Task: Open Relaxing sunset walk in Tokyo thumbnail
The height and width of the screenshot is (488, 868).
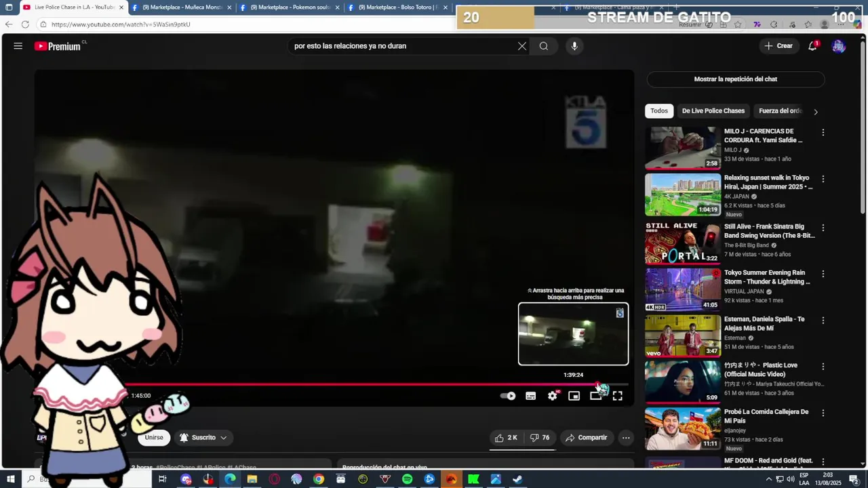Action: coord(683,195)
